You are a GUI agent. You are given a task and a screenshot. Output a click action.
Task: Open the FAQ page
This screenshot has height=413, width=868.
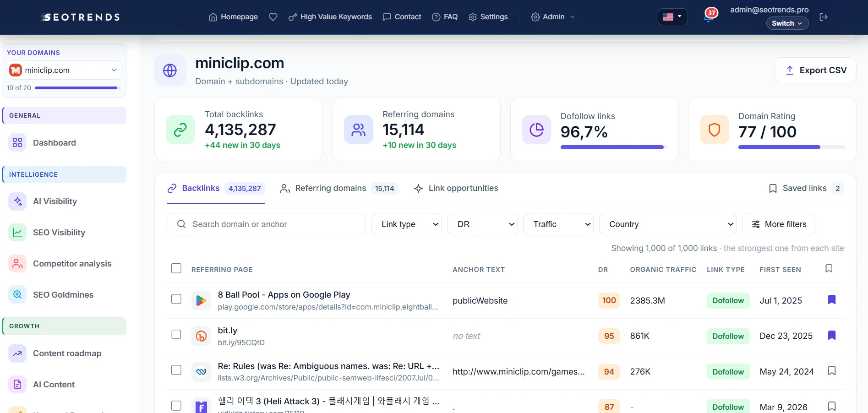445,17
